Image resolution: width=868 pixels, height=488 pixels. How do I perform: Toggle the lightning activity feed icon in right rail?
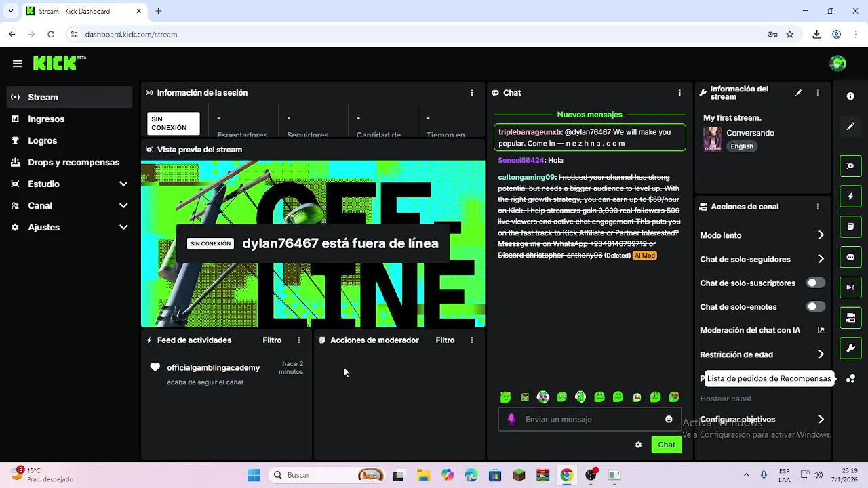coord(850,197)
